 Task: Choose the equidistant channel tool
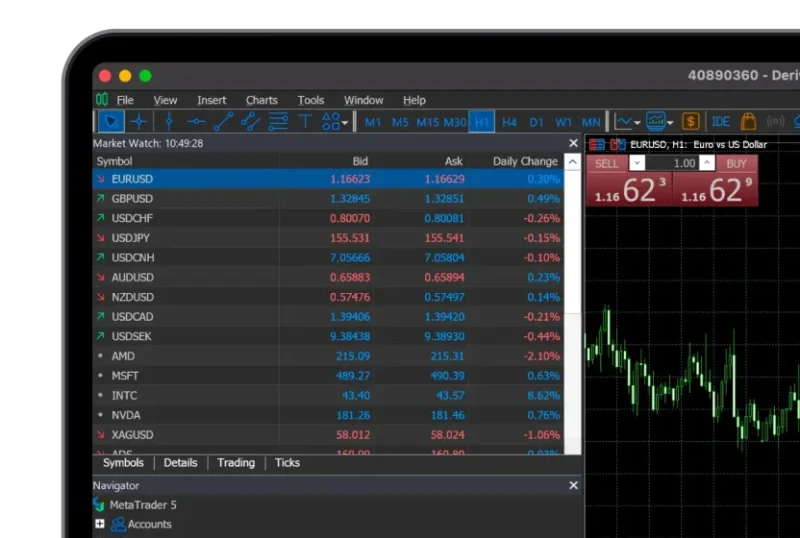(251, 122)
